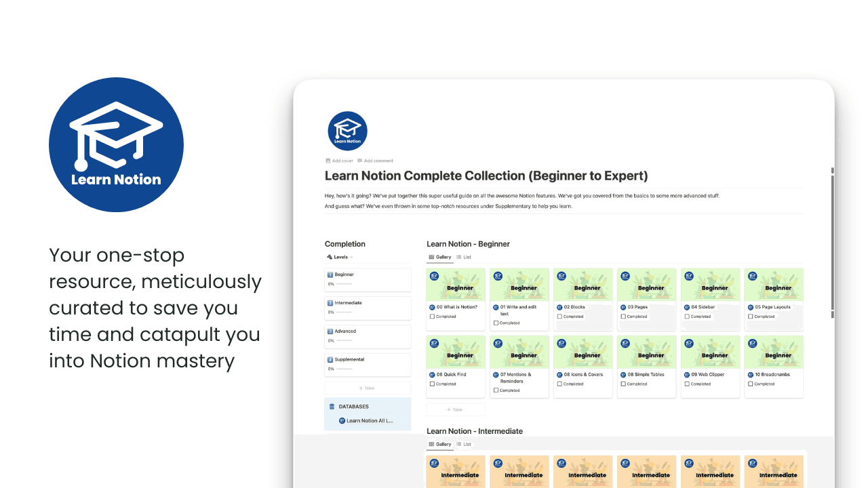Click the page icon next to 09 Web Clipper
Screen dimensions: 868x488
pos(687,374)
